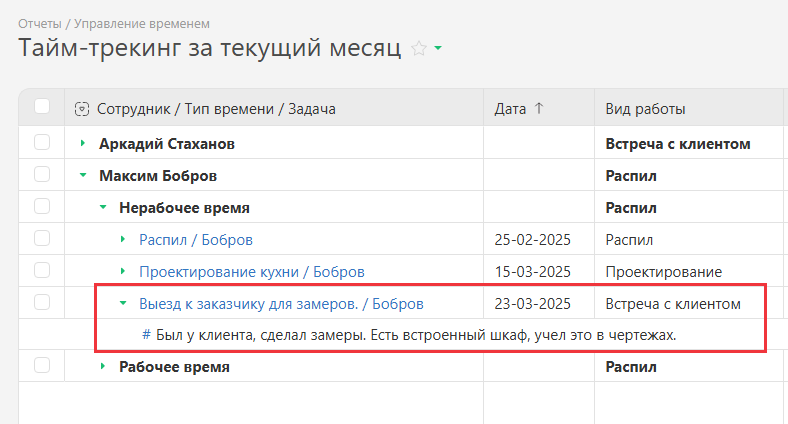Click the comment starting with Был у клиента

click(416, 335)
